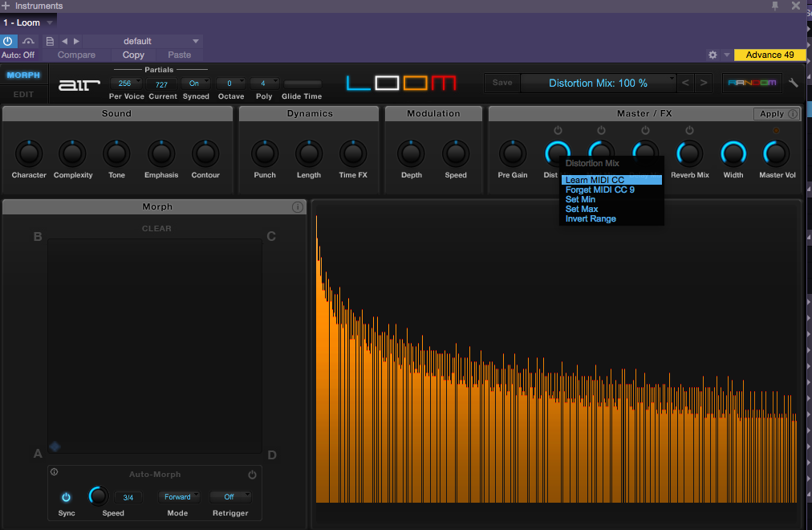Open the Auto-Morph info icon
The height and width of the screenshot is (530, 812).
(55, 472)
